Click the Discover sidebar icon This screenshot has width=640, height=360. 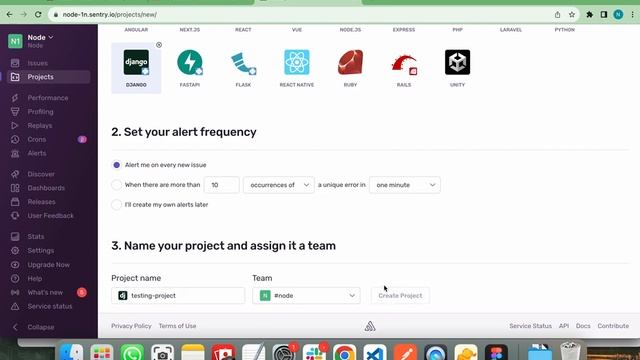tap(15, 174)
